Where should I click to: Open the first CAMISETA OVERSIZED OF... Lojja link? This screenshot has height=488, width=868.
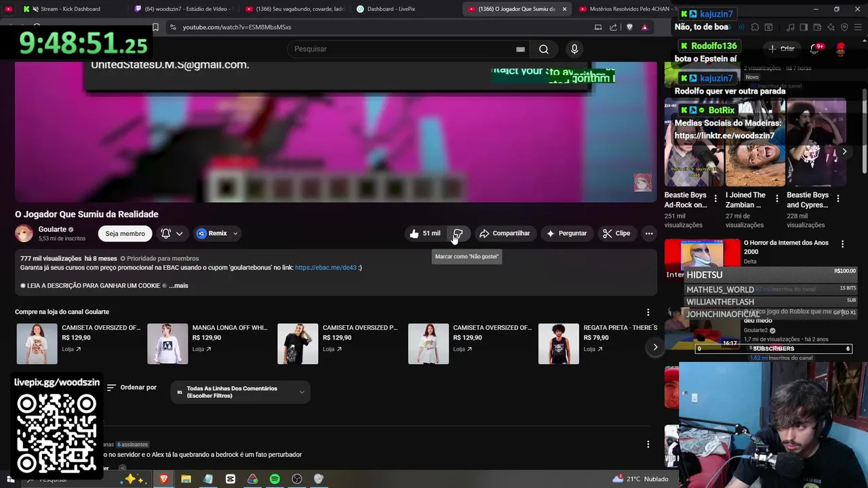pyautogui.click(x=71, y=349)
